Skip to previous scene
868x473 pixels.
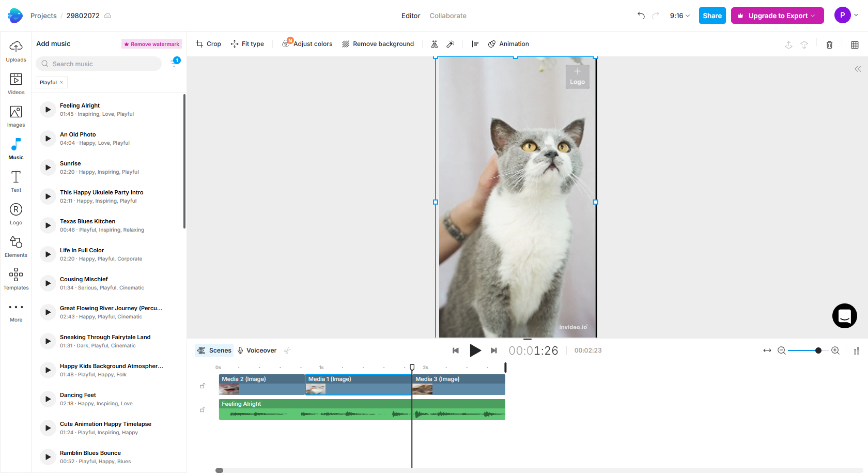pos(455,350)
